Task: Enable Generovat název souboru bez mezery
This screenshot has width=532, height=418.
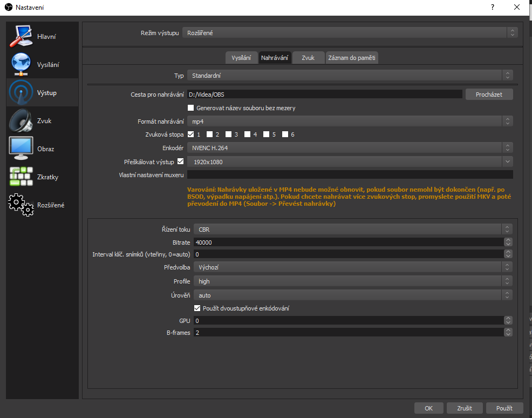Action: point(190,108)
